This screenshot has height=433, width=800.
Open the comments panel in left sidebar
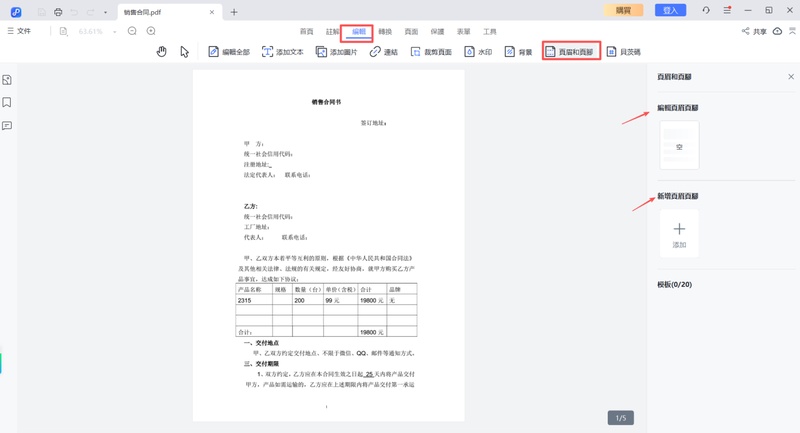tap(7, 126)
